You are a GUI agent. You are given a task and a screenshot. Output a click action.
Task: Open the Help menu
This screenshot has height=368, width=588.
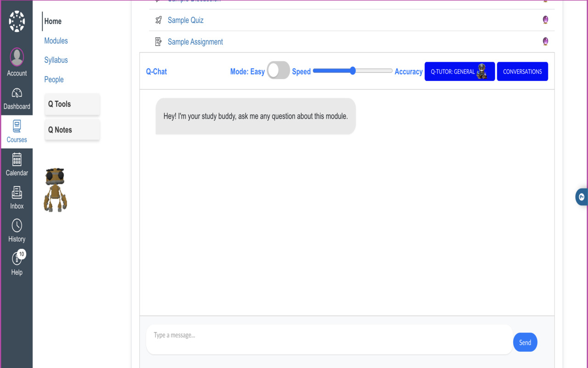click(17, 264)
